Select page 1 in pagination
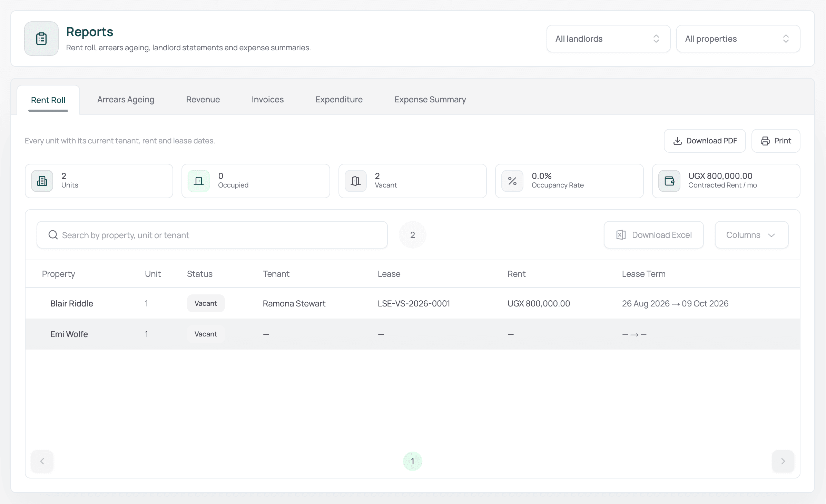Screen dimensions: 826x504 tap(413, 461)
